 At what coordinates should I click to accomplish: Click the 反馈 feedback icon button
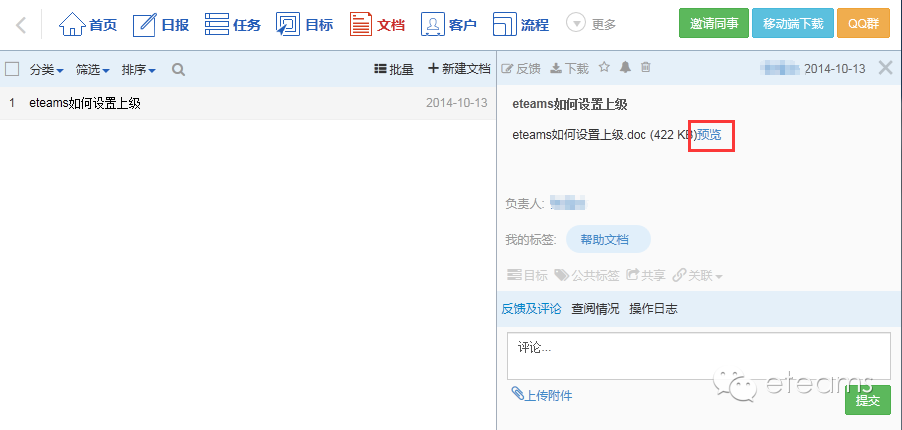point(521,69)
